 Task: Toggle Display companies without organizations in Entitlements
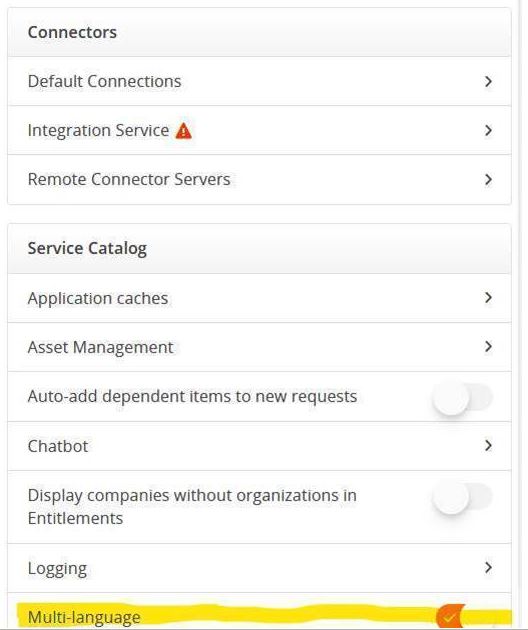tap(462, 498)
